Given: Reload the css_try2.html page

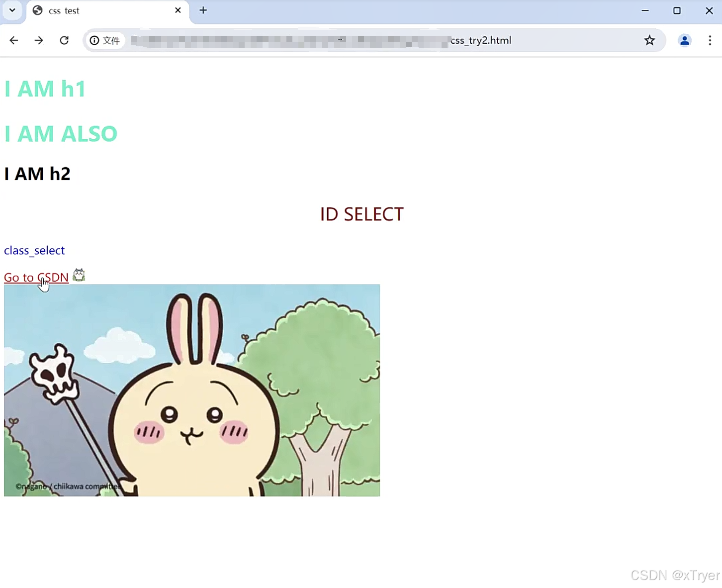Looking at the screenshot, I should pyautogui.click(x=64, y=40).
